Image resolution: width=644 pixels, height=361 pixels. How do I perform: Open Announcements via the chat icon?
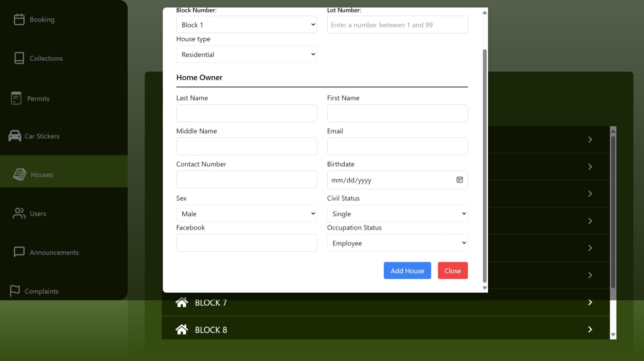coord(19,252)
